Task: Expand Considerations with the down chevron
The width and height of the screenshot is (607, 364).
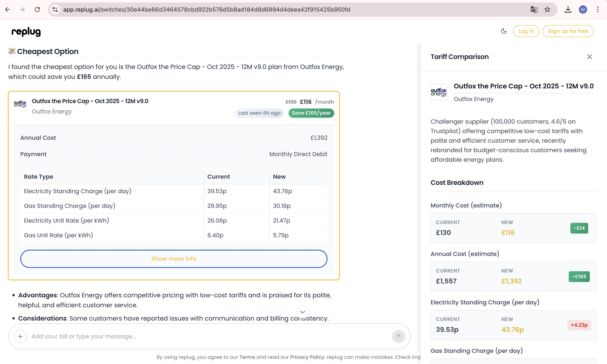Action: [303, 312]
